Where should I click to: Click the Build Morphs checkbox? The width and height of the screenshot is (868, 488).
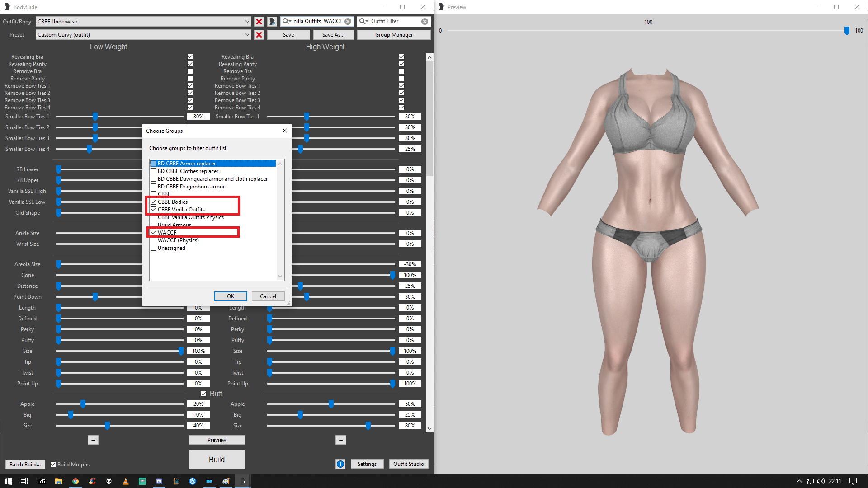coord(53,464)
